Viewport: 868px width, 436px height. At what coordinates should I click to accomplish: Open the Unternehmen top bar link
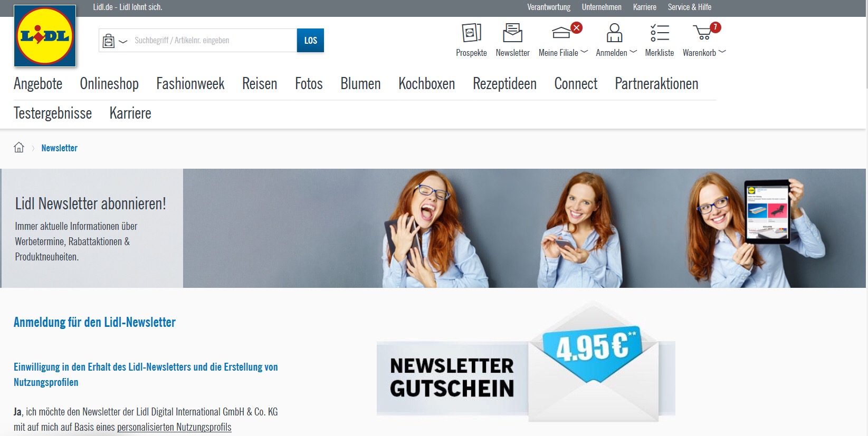[602, 7]
